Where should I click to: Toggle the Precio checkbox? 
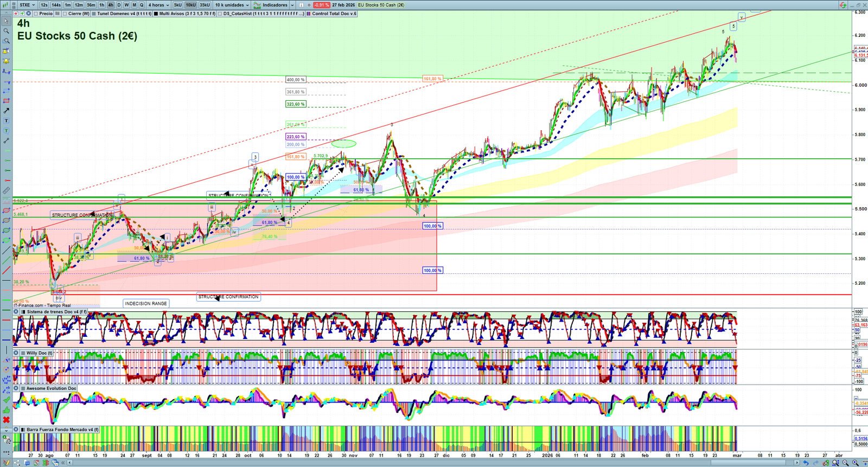[x=36, y=14]
